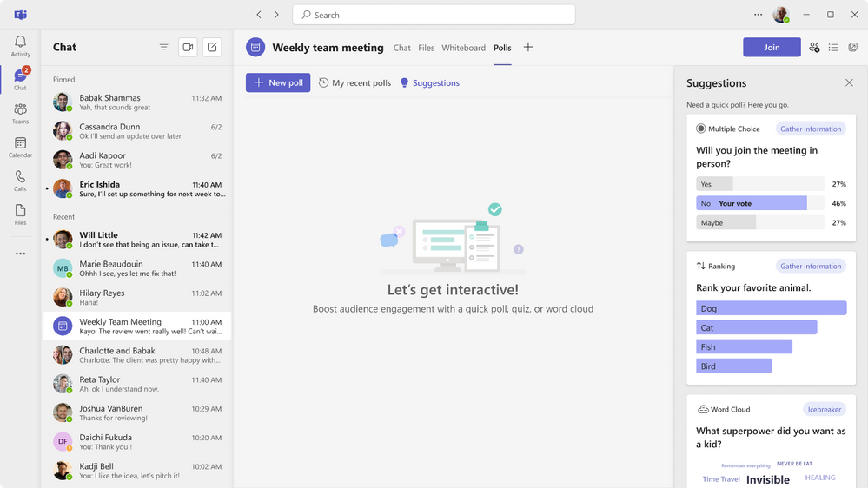Image resolution: width=868 pixels, height=488 pixels.
Task: Click the Ranking arrows icon
Action: coord(701,266)
